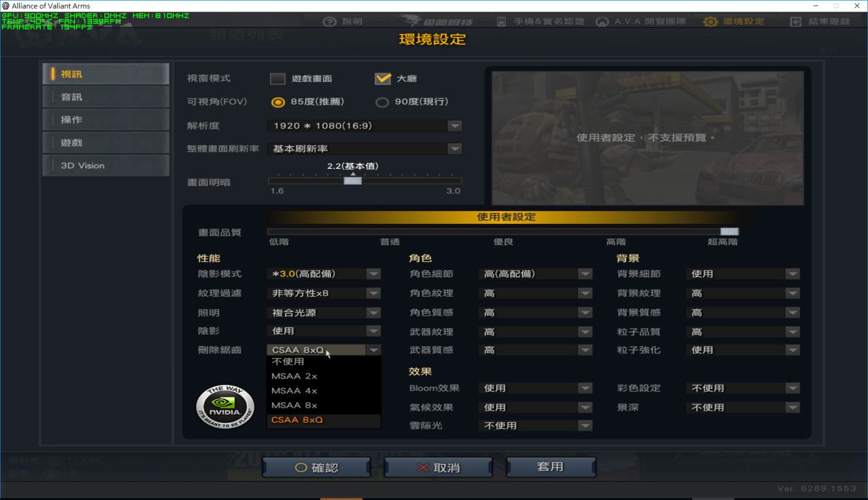This screenshot has height=500, width=868.
Task: Apply settings with the 套用 button
Action: [x=551, y=467]
